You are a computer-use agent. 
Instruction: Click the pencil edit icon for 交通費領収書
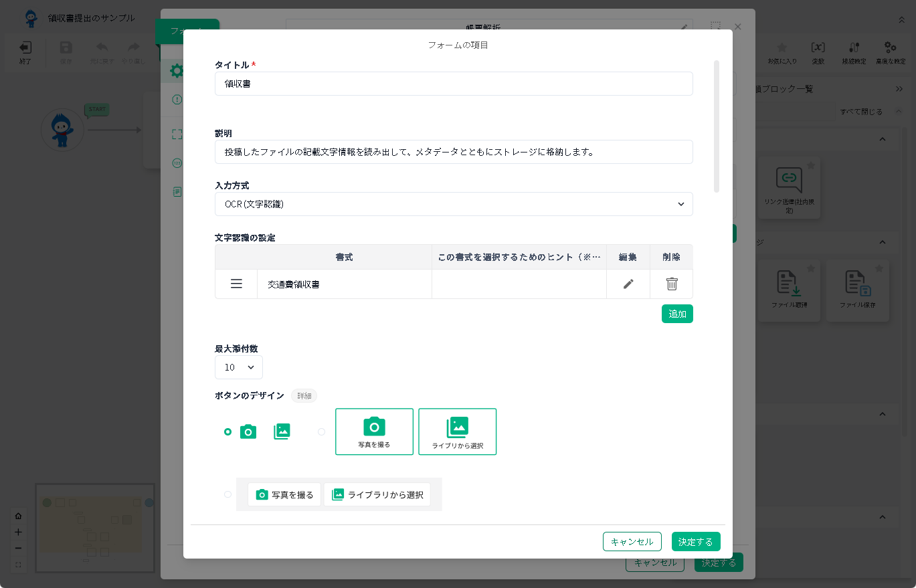[628, 284]
